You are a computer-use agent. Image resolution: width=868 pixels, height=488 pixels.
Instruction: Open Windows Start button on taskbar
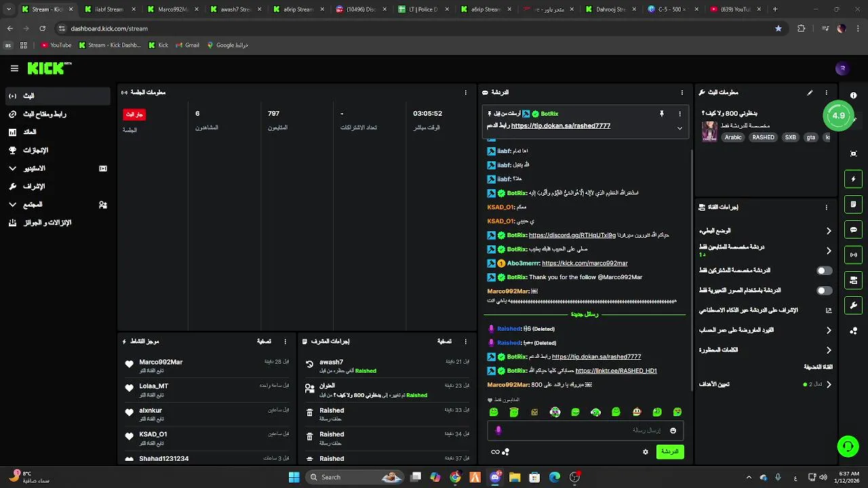coord(294,477)
